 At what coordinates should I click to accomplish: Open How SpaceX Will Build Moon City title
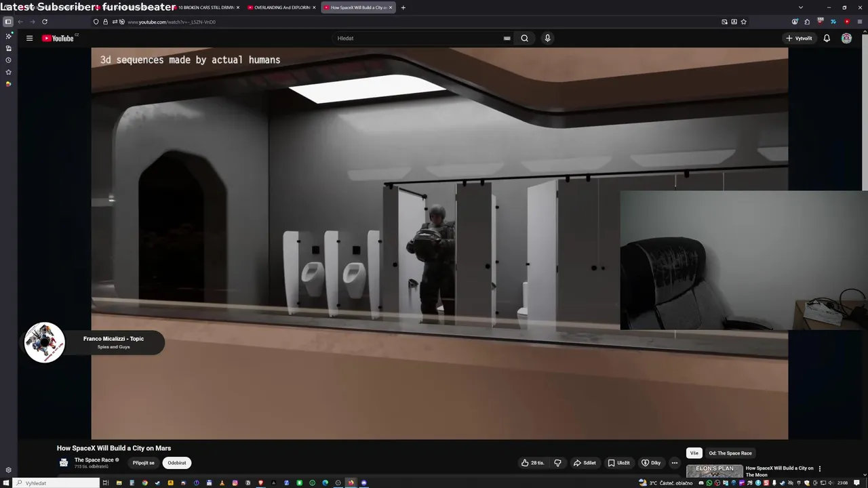(779, 471)
